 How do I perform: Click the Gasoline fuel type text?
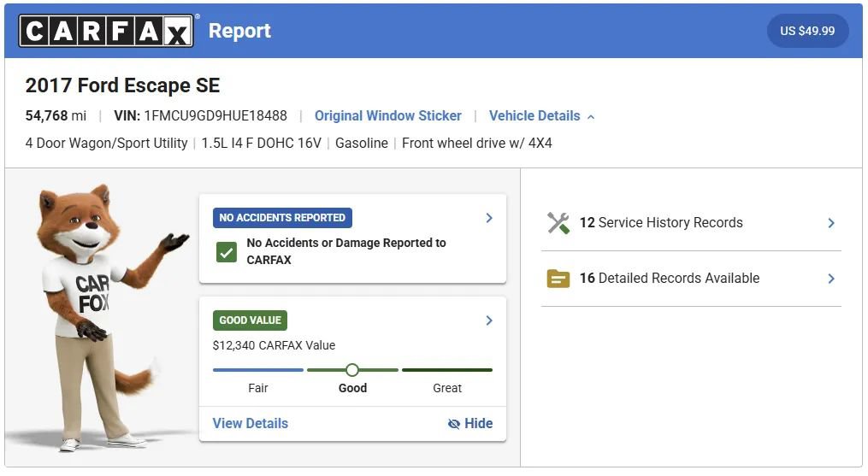[362, 144]
